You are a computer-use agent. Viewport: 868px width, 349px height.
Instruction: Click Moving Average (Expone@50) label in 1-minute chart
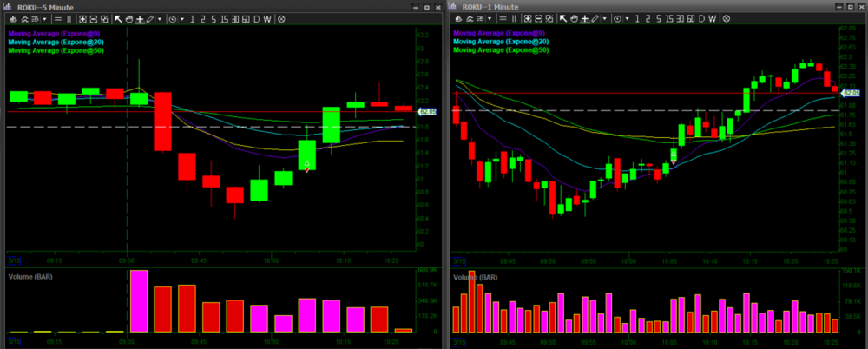[x=502, y=50]
